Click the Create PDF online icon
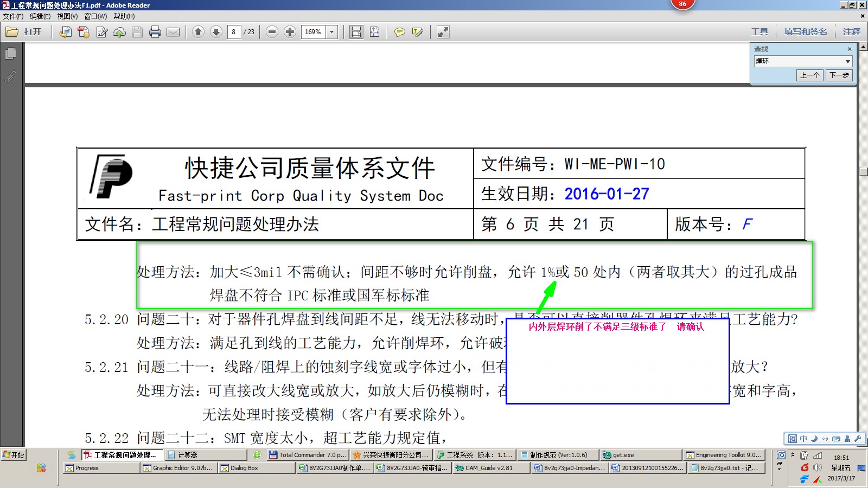868x488 pixels. click(65, 32)
